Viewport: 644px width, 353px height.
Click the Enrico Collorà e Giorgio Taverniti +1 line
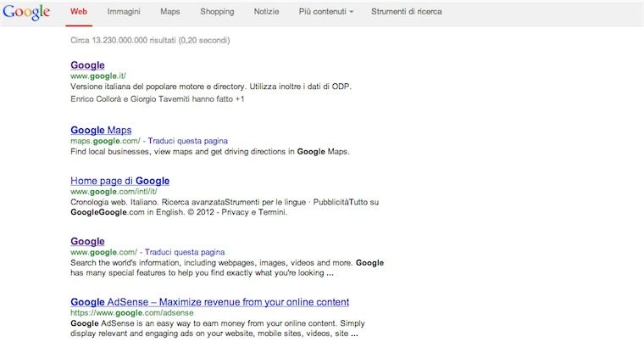(158, 99)
